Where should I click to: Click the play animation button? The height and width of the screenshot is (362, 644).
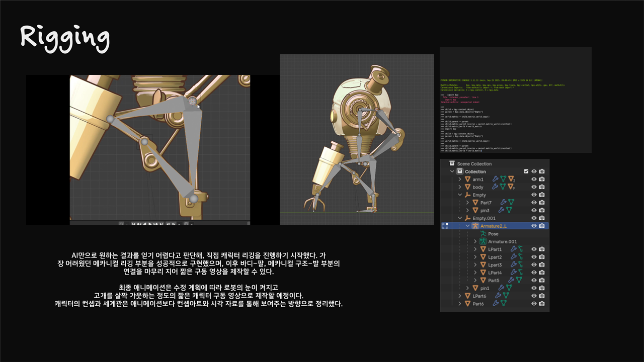[150, 224]
